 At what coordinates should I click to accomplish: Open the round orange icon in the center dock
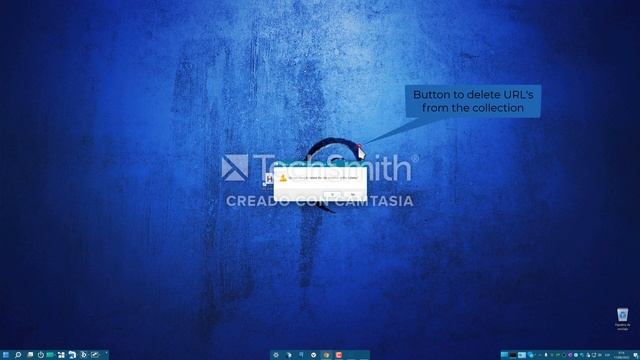326,355
